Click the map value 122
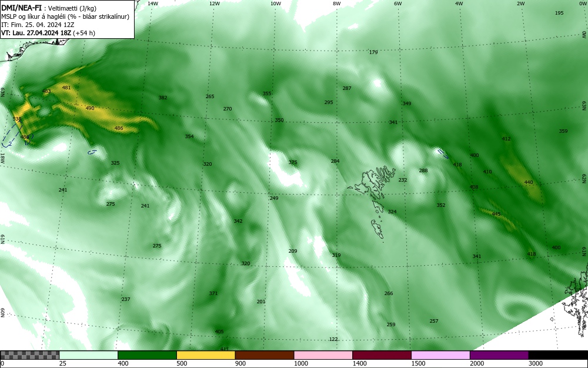Screen dimensions: 588x368 pos(333,339)
